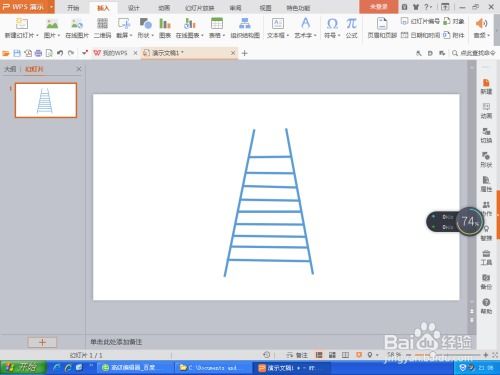This screenshot has height=375, width=500.
Task: Expand the 形状 shapes dropdown in ribbon
Action: [x=146, y=27]
